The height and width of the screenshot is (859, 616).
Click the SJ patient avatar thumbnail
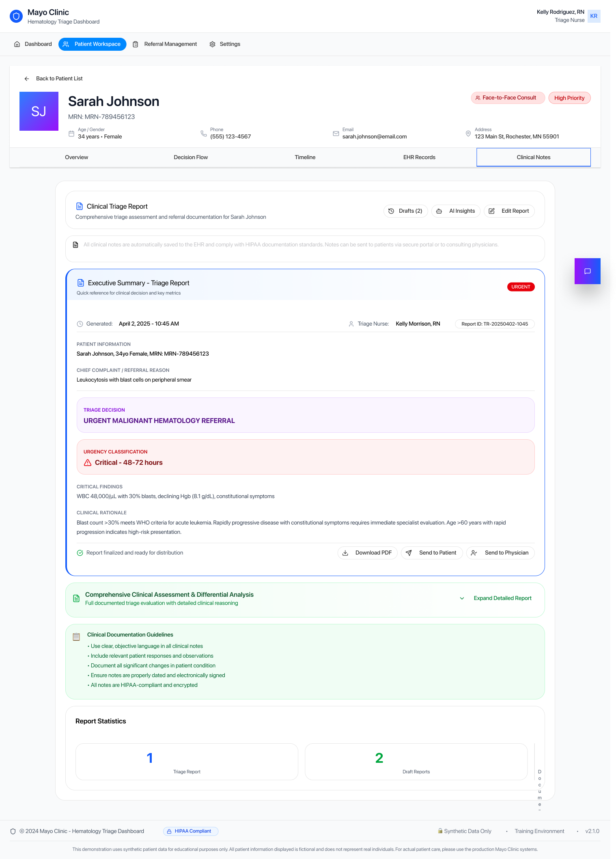coord(39,111)
